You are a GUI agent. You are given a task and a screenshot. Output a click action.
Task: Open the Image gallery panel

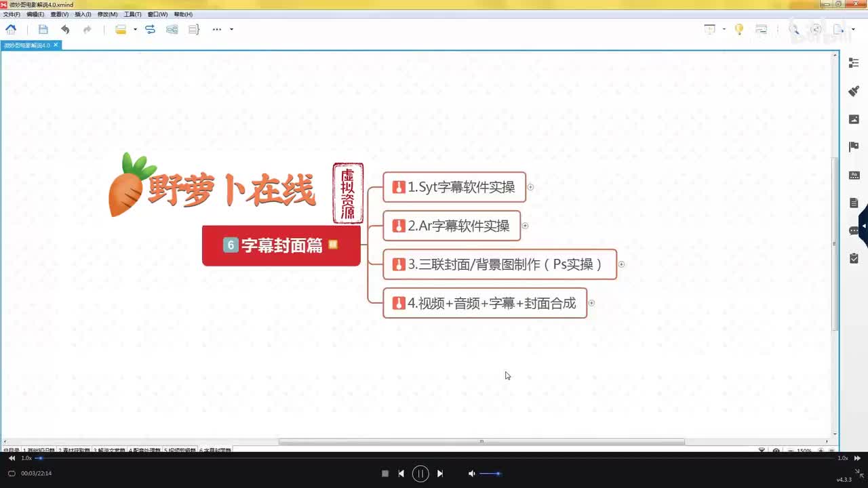[854, 119]
